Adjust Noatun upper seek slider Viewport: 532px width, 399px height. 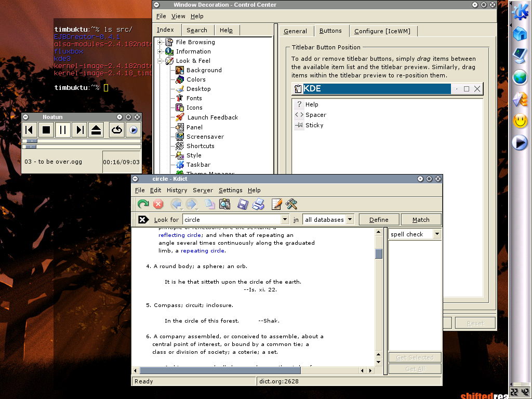coord(32,141)
